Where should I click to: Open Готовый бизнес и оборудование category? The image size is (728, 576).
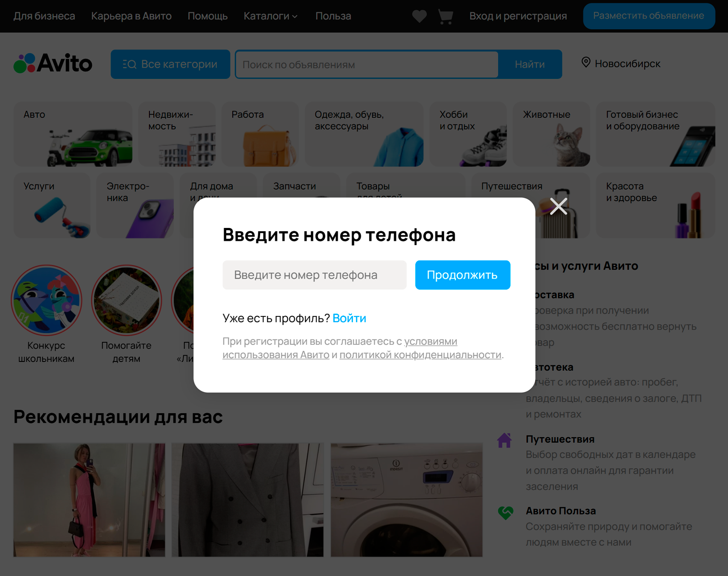(x=656, y=134)
